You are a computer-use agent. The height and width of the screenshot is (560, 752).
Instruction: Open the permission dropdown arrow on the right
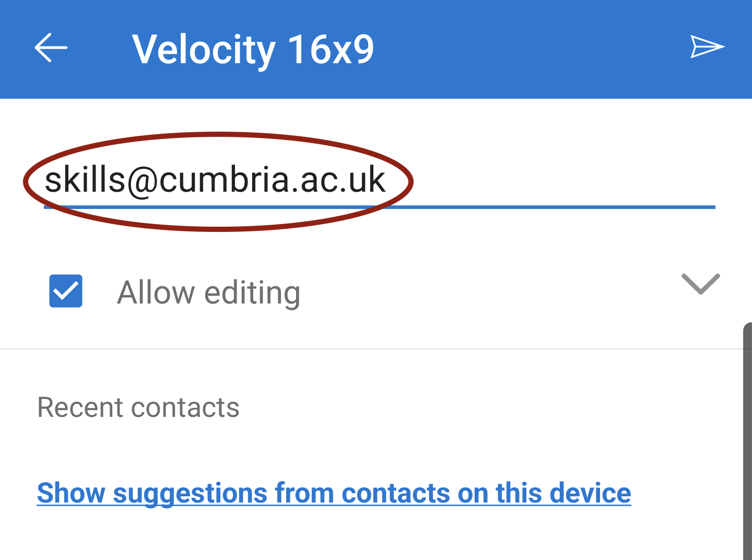[x=701, y=284]
